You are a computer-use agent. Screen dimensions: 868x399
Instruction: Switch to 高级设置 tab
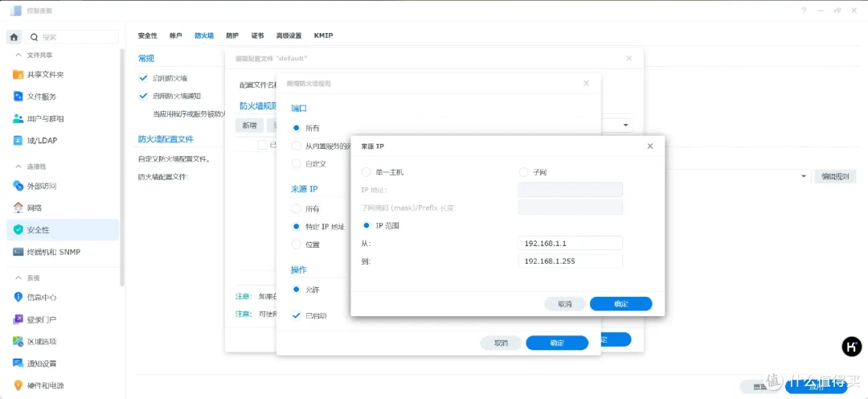coord(289,35)
